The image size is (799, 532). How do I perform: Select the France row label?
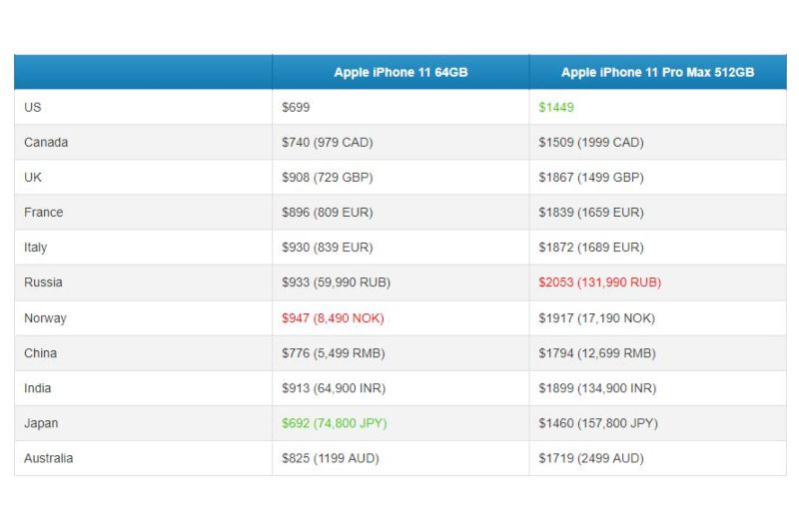[43, 213]
